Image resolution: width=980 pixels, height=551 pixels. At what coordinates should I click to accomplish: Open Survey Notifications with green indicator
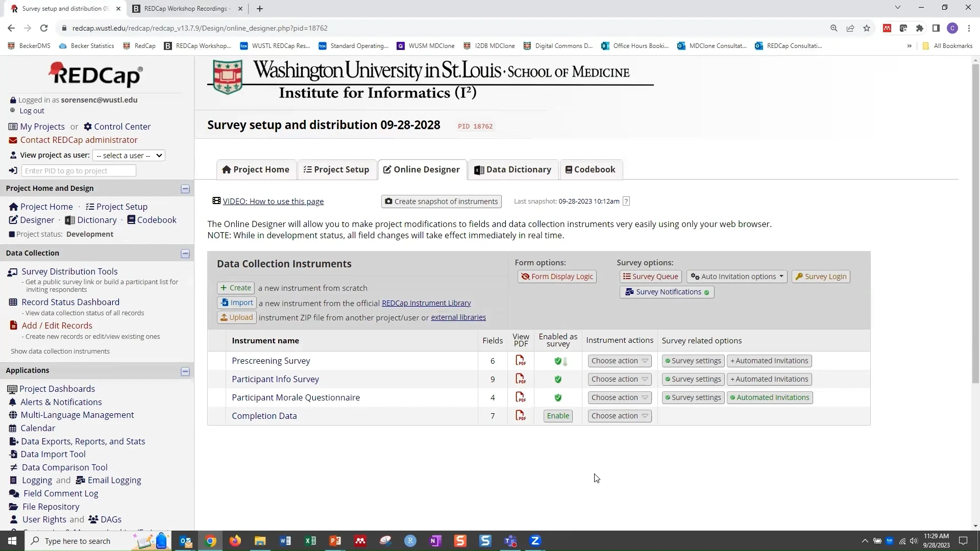667,292
